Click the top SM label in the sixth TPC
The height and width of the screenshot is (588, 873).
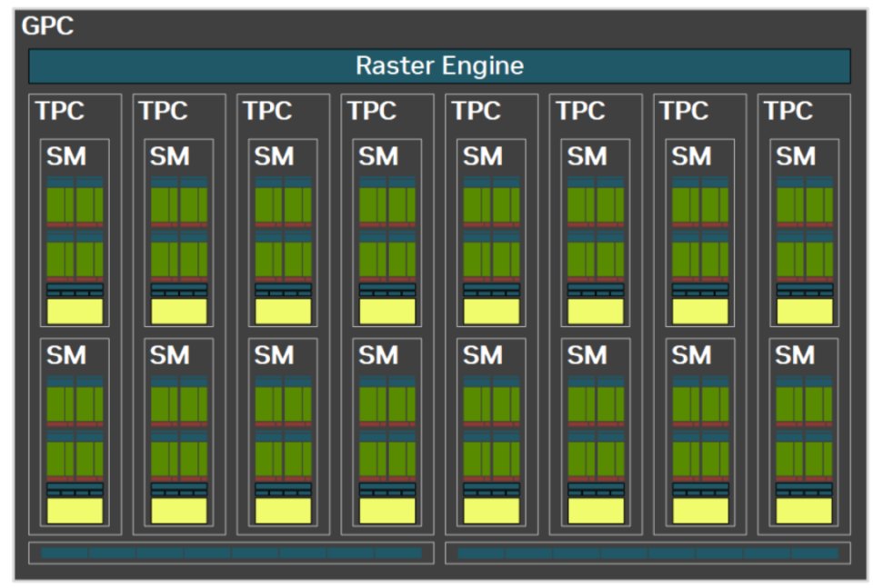(x=587, y=157)
